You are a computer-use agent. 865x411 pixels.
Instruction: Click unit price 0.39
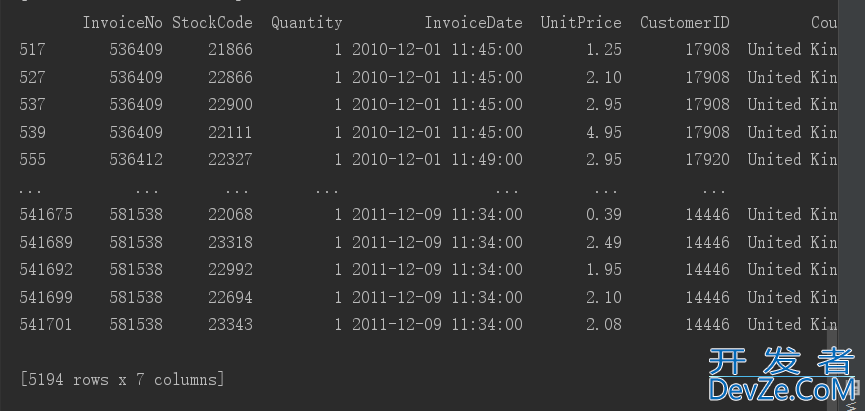point(604,214)
